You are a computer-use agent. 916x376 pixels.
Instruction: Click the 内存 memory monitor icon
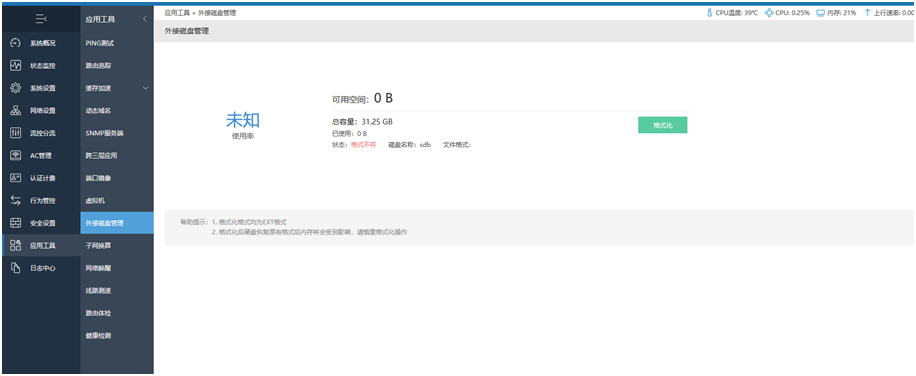point(820,12)
